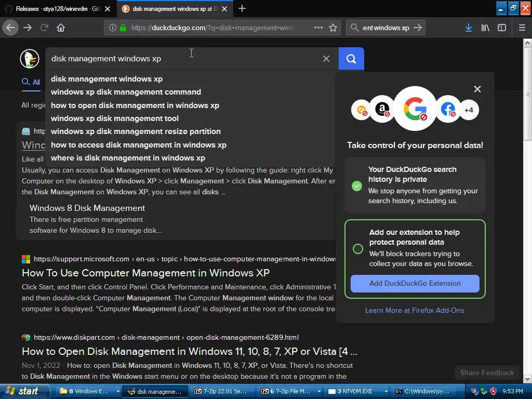Click the blue DuckDuckGo search button
Viewport: 532px width, 399px height.
(x=351, y=59)
